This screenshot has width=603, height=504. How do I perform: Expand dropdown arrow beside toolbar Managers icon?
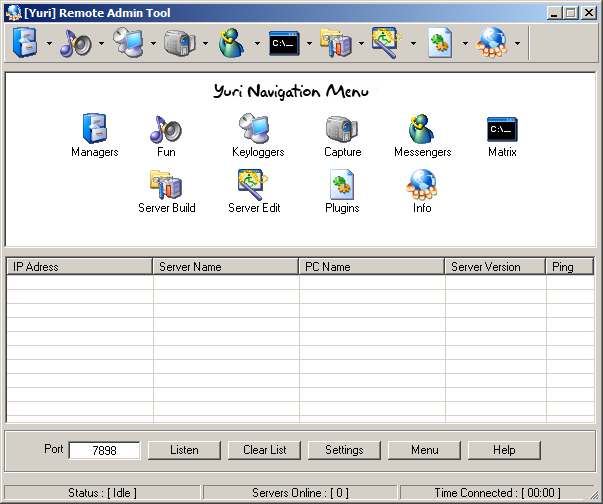pyautogui.click(x=49, y=44)
